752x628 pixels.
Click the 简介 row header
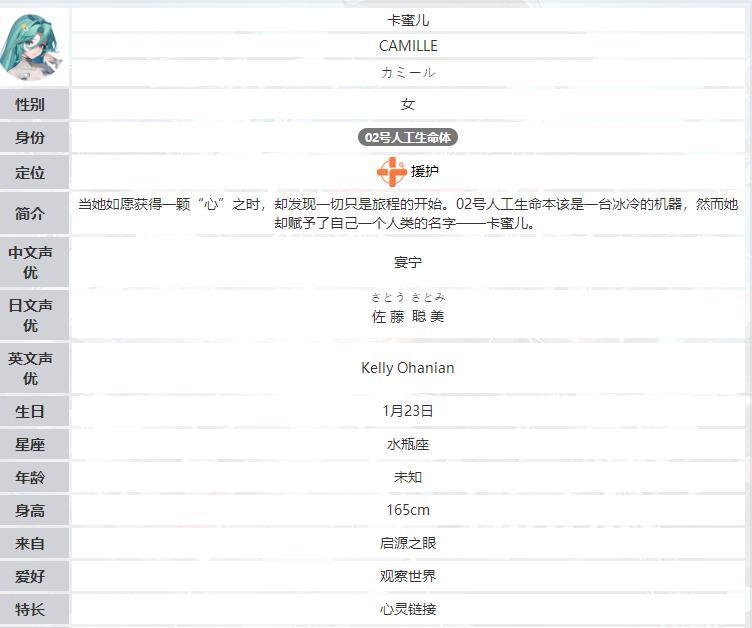tap(30, 214)
